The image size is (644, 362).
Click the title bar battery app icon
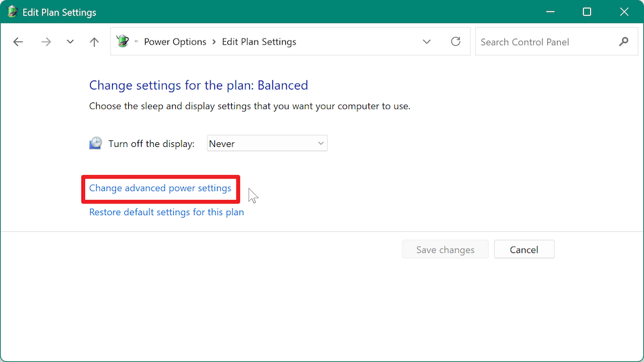pos(12,12)
